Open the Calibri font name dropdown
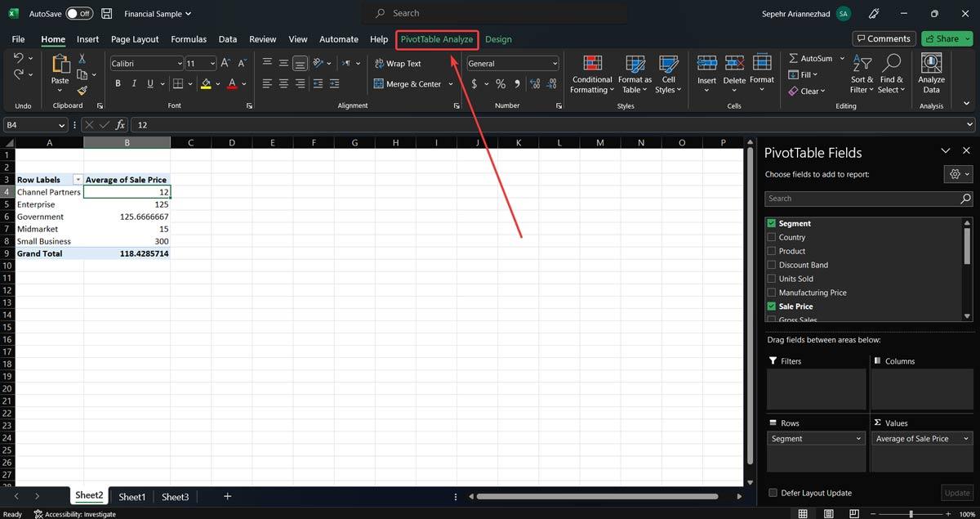Screen dimensions: 980x519 pyautogui.click(x=180, y=63)
